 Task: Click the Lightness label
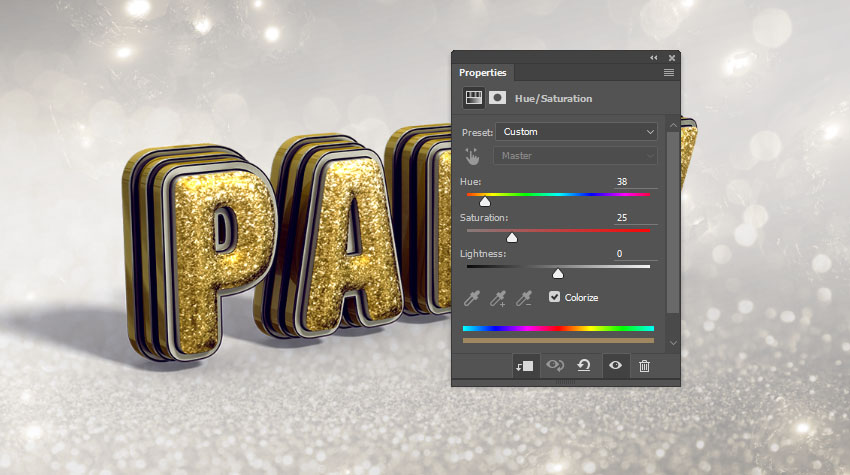pyautogui.click(x=482, y=253)
